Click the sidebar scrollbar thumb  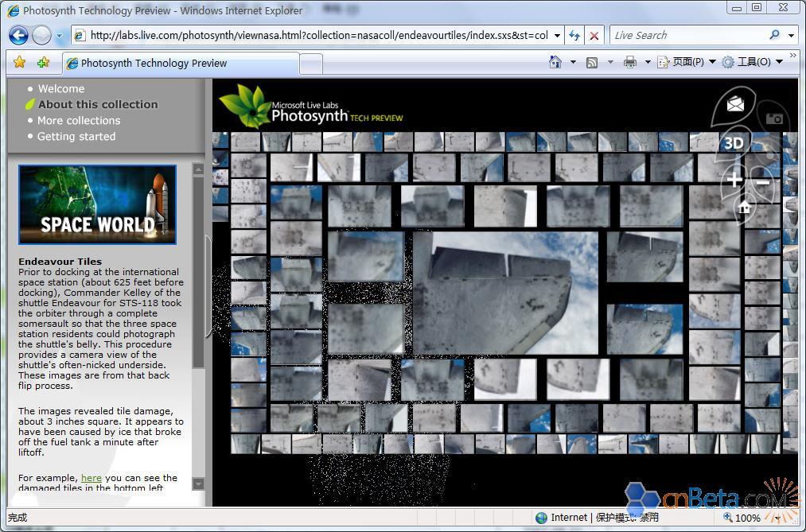coord(198,272)
